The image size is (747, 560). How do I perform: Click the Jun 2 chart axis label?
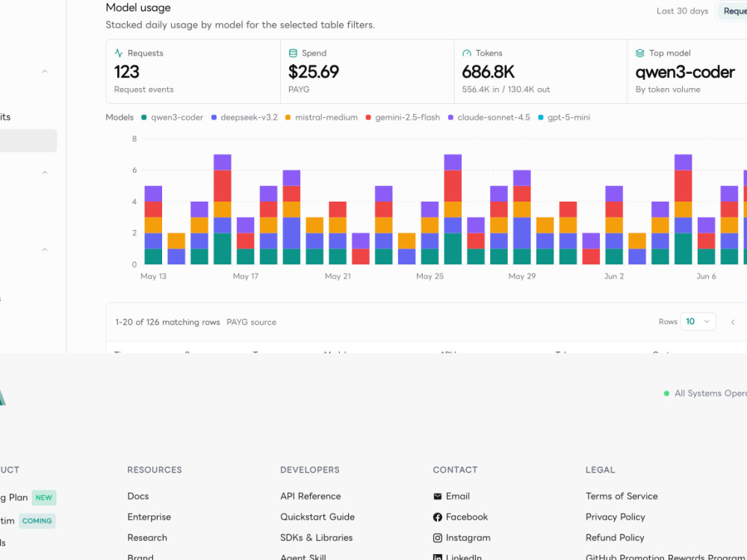[x=613, y=276]
